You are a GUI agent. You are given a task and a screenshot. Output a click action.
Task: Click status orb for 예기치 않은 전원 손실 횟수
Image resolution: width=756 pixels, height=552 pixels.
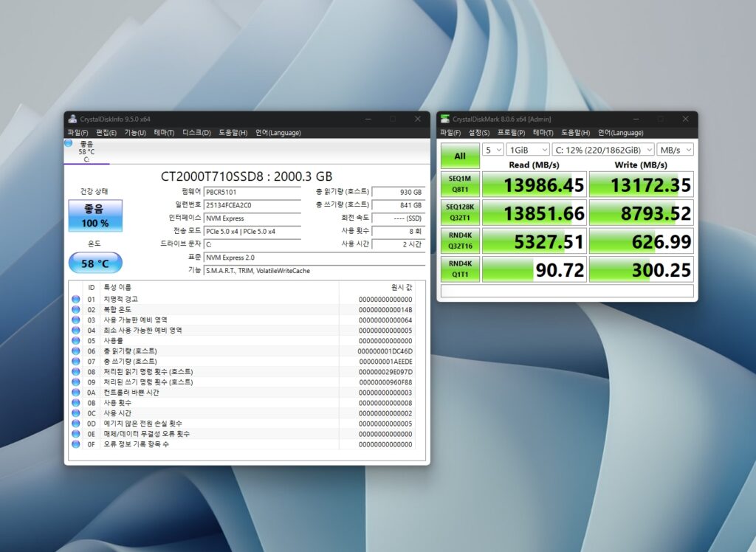[76, 424]
